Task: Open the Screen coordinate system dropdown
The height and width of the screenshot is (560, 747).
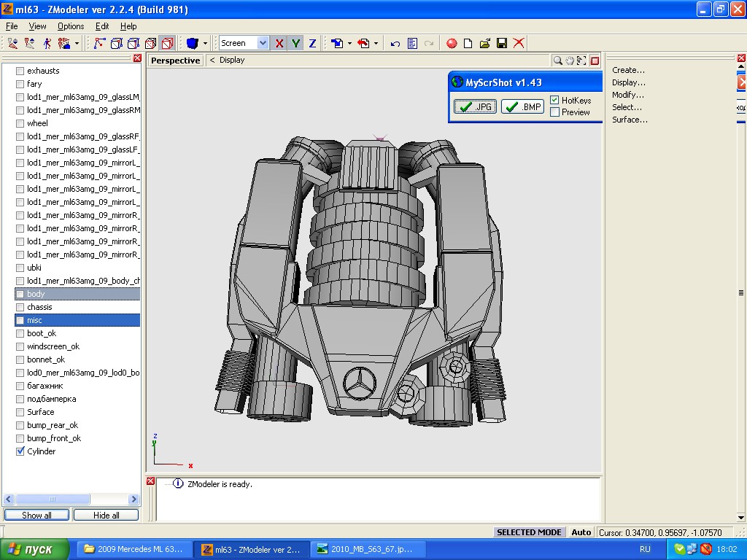Action: (263, 43)
